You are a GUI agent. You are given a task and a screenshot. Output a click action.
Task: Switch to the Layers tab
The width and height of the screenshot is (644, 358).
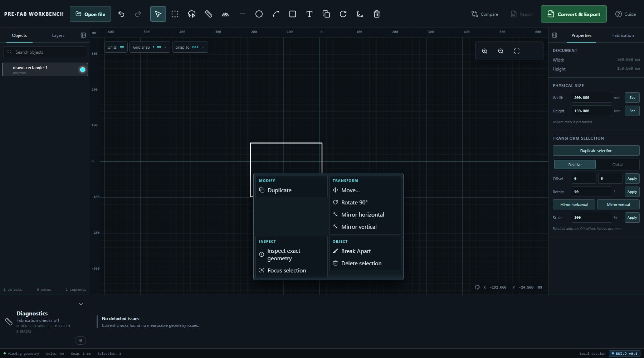(58, 35)
